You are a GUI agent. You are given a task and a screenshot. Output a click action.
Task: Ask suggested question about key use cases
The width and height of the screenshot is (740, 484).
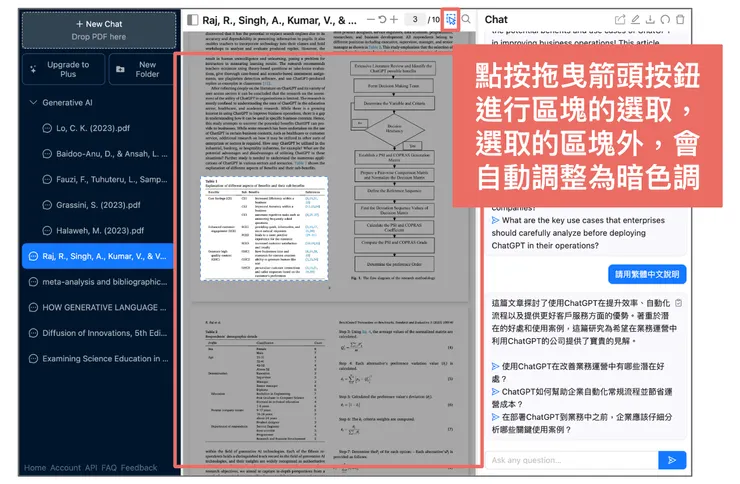point(578,233)
